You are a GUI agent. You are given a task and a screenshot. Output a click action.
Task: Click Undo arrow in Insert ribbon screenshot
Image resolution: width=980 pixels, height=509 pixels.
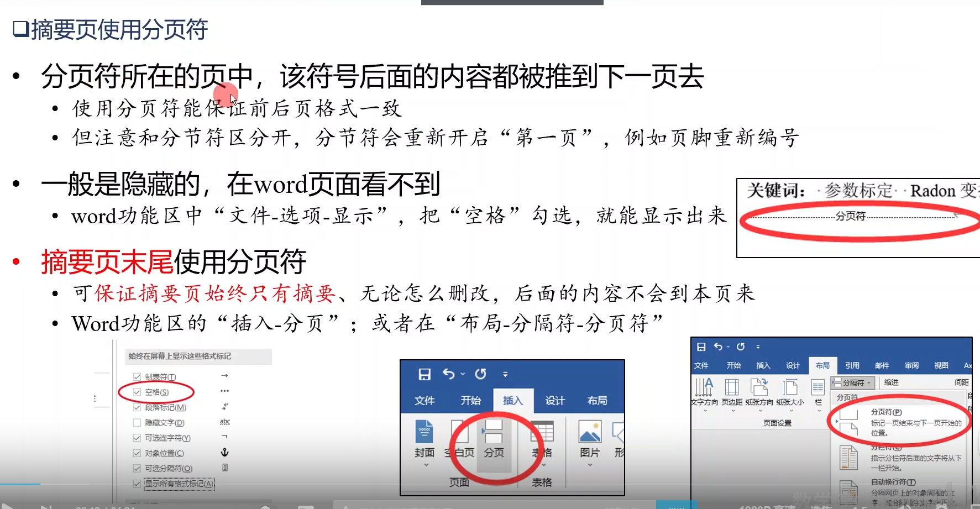click(x=448, y=374)
